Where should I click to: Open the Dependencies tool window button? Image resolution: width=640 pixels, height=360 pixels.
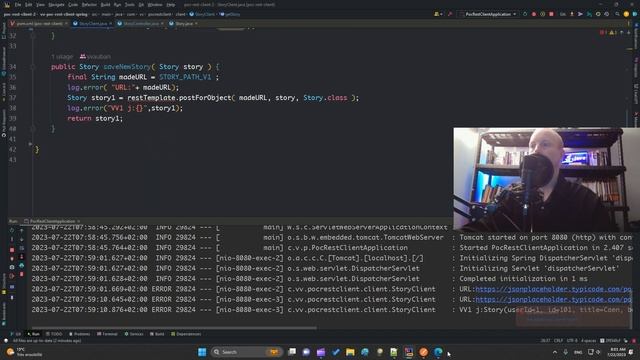pyautogui.click(x=186, y=334)
